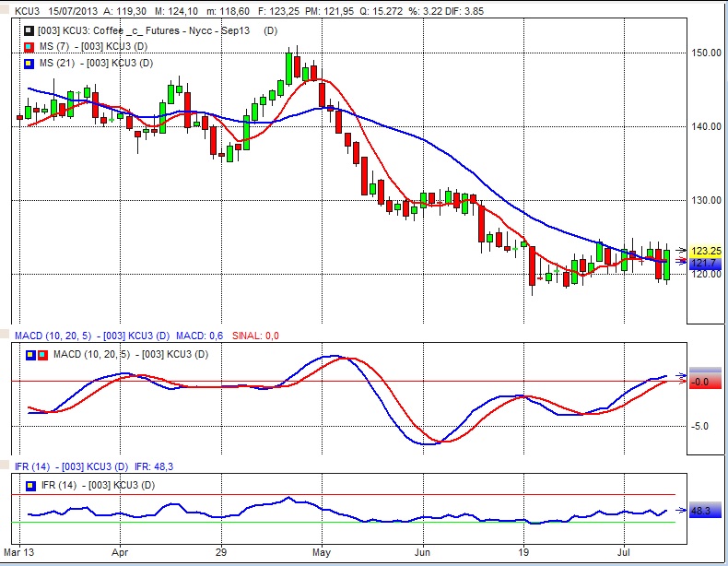The height and width of the screenshot is (566, 728).
Task: Click the blue 48.3 IFR value tag
Action: (x=705, y=510)
